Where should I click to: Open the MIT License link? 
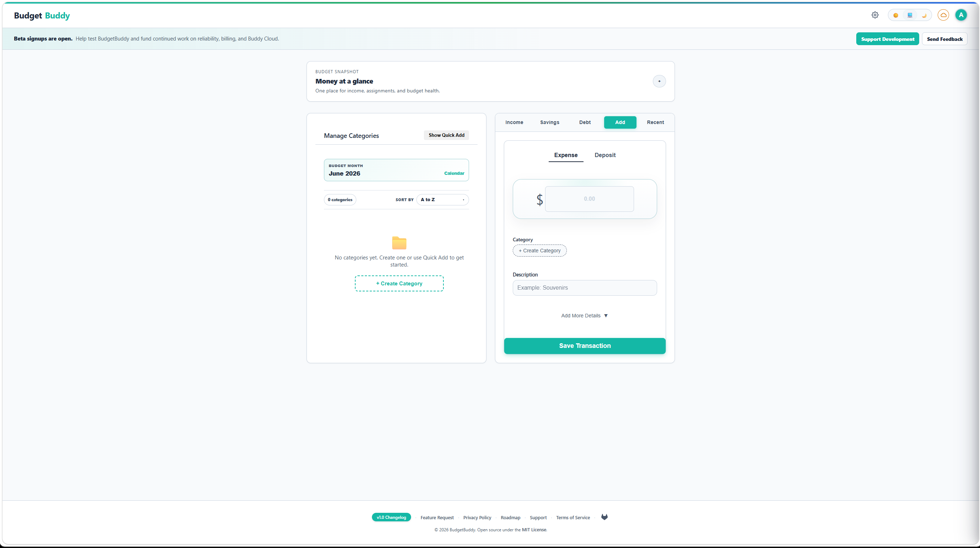pos(534,530)
